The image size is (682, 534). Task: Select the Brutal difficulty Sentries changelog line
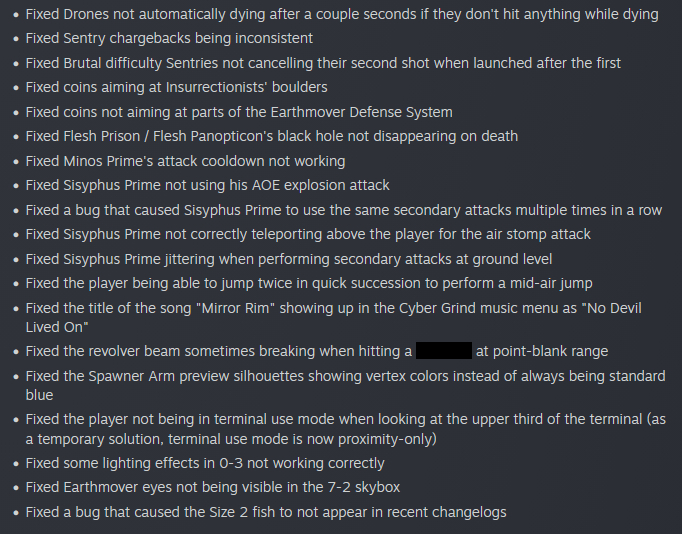[x=323, y=63]
